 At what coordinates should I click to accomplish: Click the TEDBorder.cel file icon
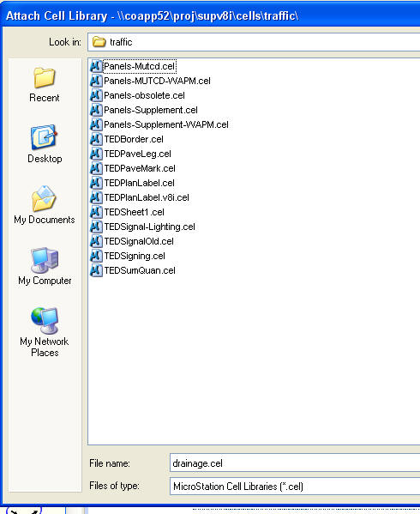[96, 139]
